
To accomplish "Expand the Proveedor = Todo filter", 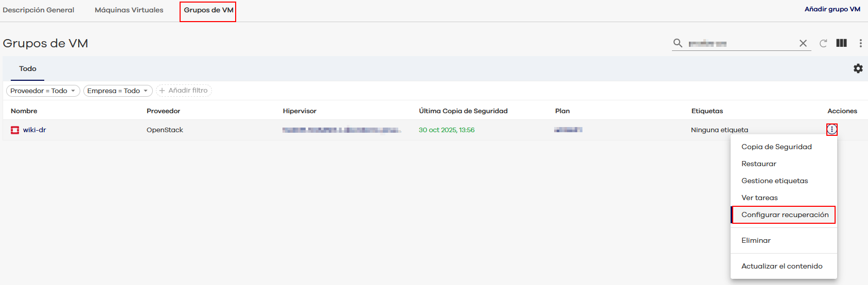I will point(43,91).
